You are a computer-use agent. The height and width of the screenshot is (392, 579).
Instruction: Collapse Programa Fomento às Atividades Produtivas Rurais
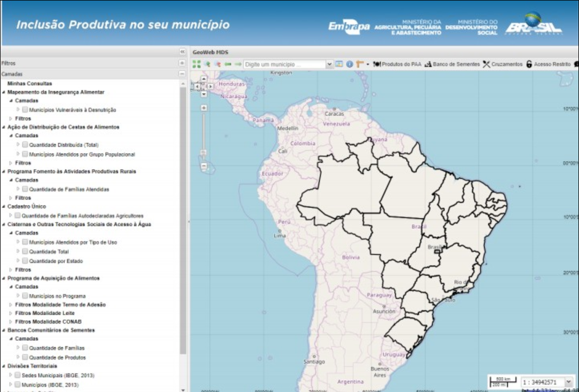pyautogui.click(x=4, y=172)
